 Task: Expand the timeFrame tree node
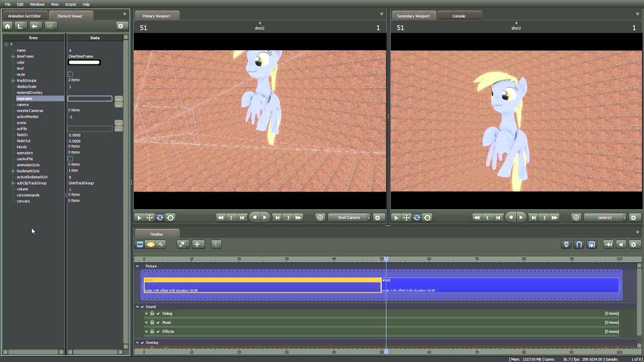pos(13,56)
